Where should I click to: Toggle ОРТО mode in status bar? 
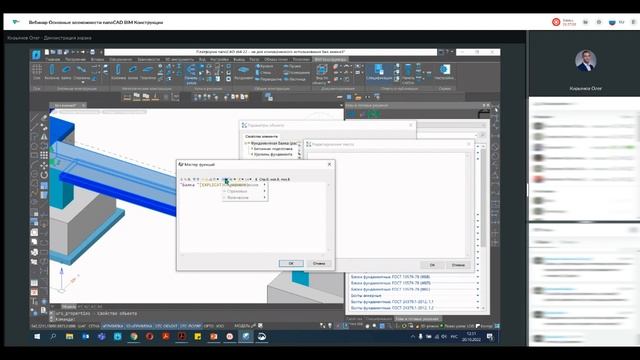pos(209,326)
